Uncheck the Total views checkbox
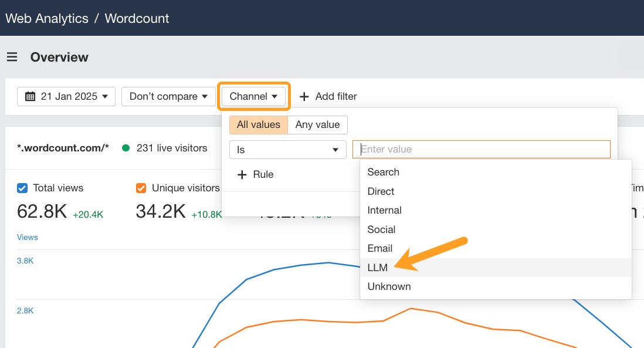 pos(22,188)
